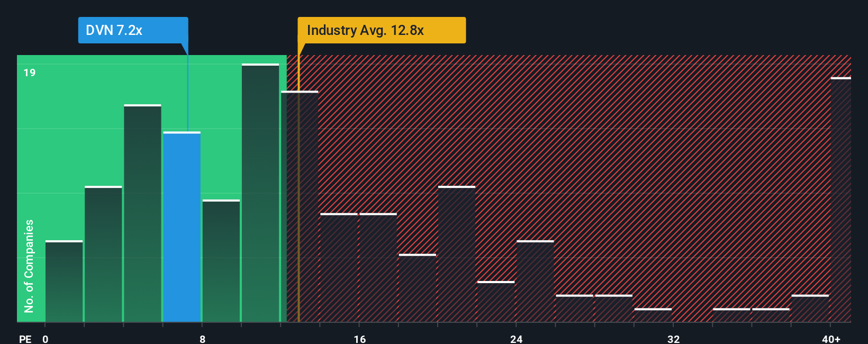
Task: Click the tallest green bar before Industry Avg.
Action: 260,193
